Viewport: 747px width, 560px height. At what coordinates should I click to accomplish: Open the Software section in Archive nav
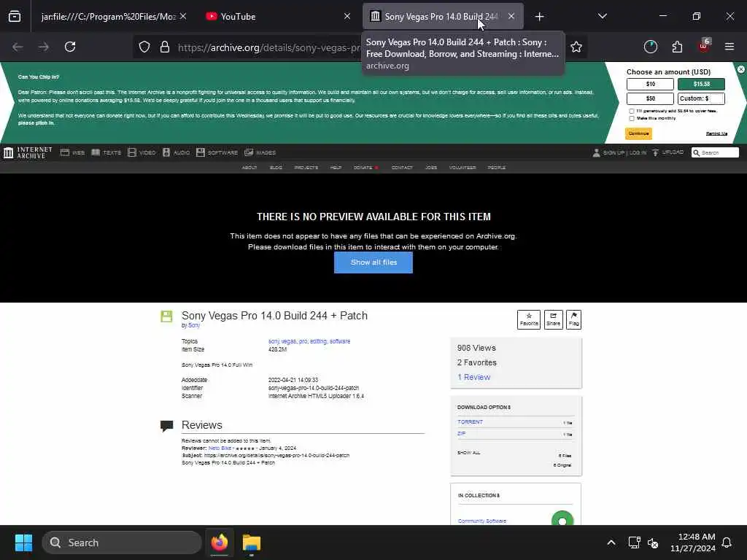(x=217, y=152)
